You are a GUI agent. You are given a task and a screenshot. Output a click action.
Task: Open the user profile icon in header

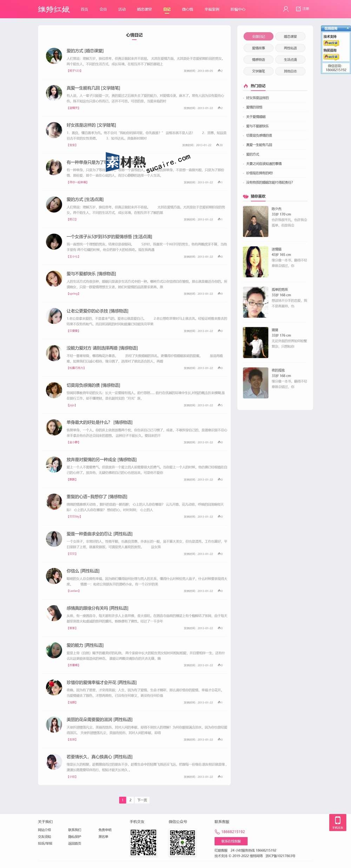[x=286, y=9]
